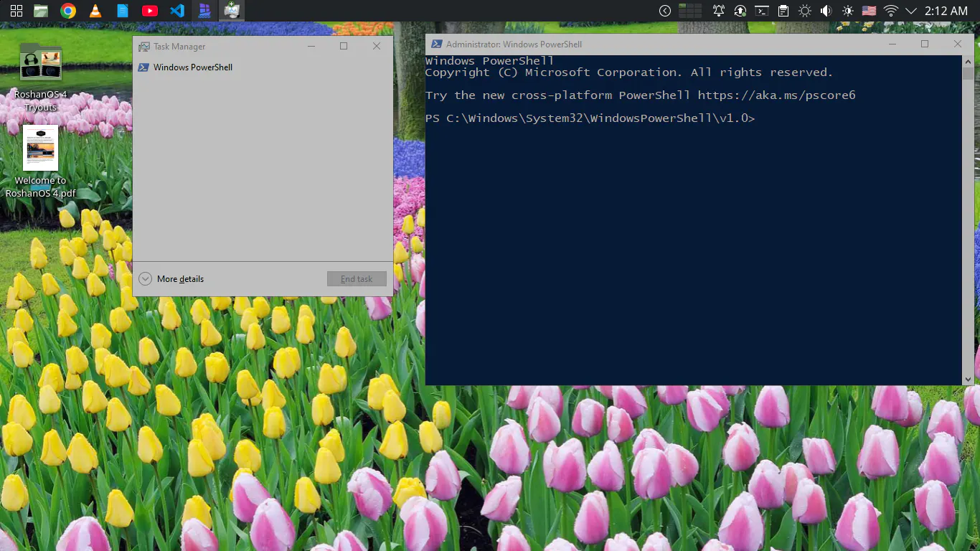
Task: Click the PowerShell scrollbar up arrow
Action: (x=968, y=62)
